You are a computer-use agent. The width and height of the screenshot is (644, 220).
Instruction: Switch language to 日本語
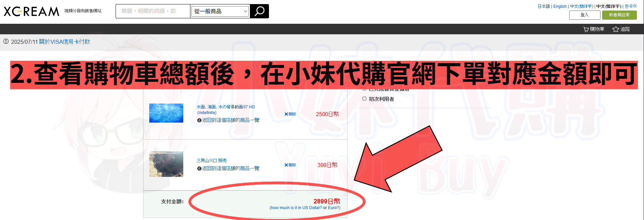point(543,6)
